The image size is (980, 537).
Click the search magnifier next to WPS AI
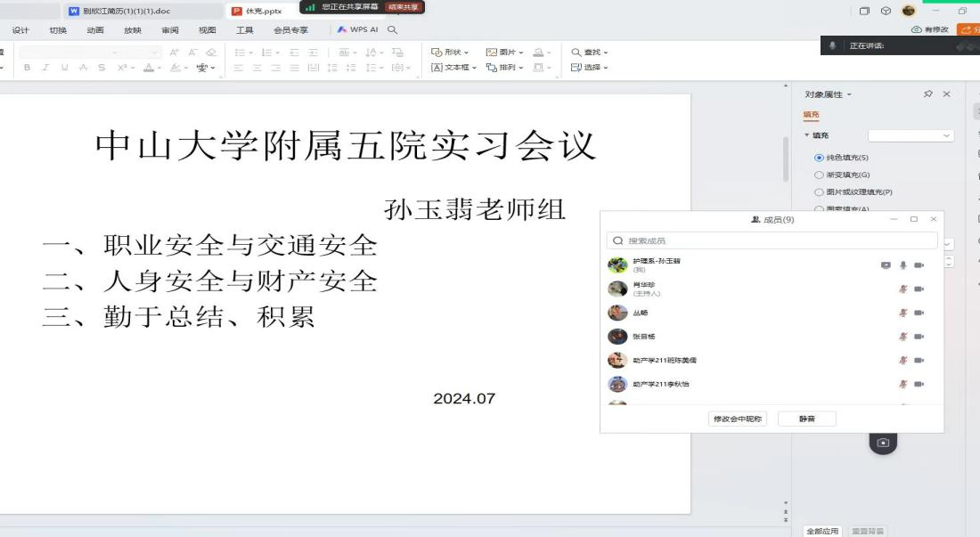pos(392,29)
